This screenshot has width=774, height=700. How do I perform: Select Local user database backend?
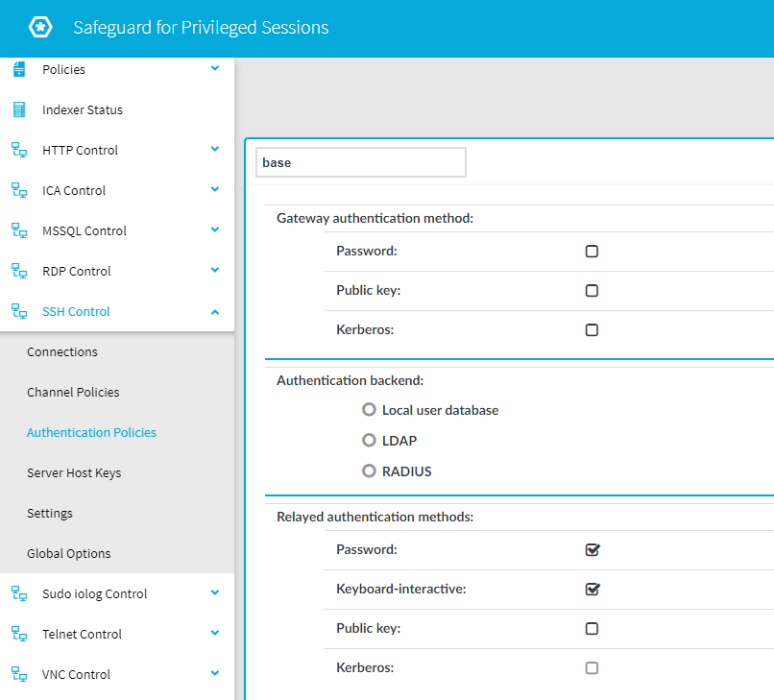click(x=369, y=410)
